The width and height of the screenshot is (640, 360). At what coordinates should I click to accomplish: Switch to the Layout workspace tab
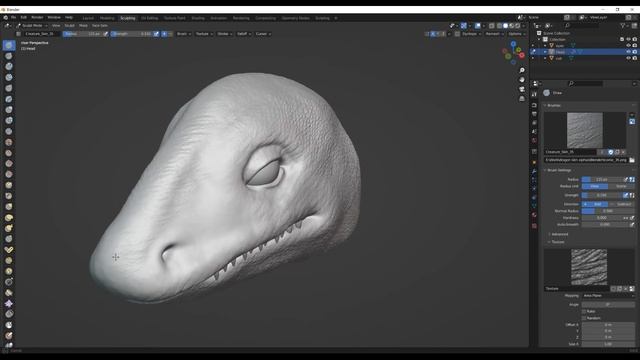coord(88,18)
